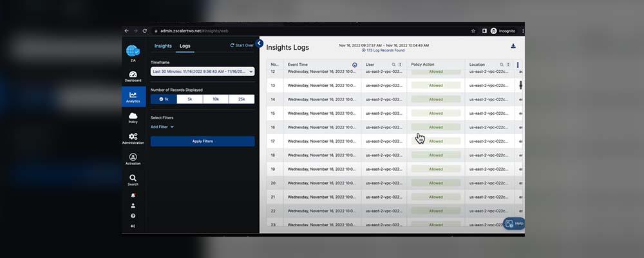
Task: Click the Start Over link
Action: (x=242, y=45)
